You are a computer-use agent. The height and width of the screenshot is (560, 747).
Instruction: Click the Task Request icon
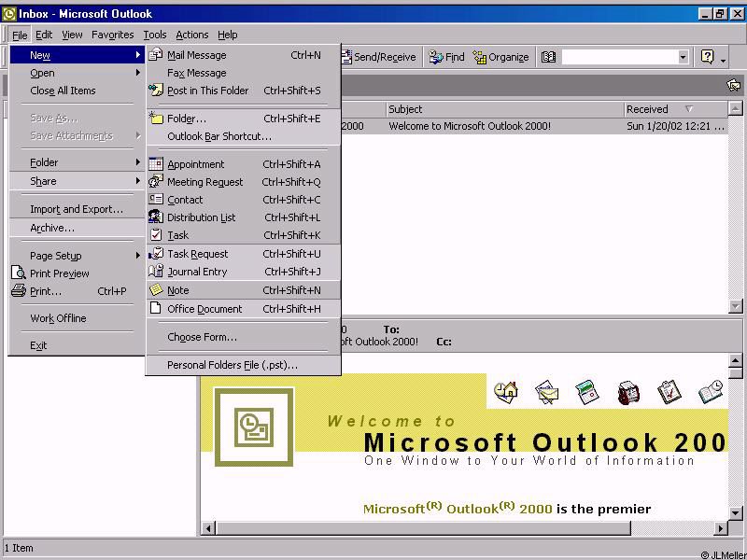click(156, 253)
